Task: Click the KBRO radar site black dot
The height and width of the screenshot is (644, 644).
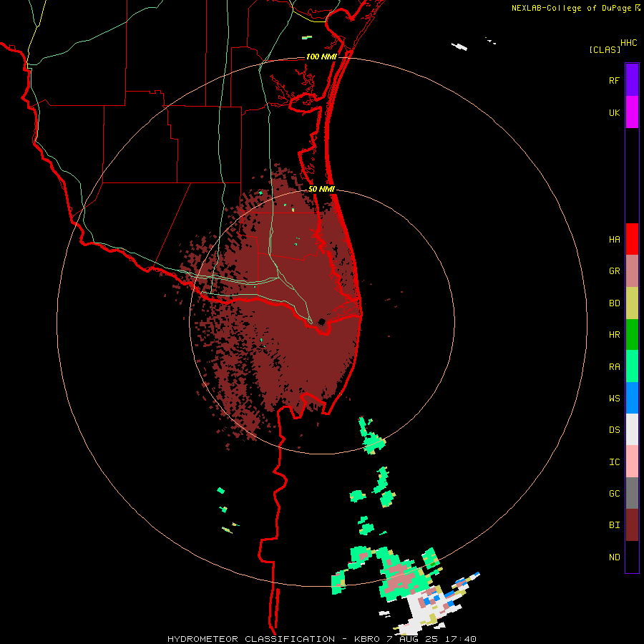Action: coord(321,321)
